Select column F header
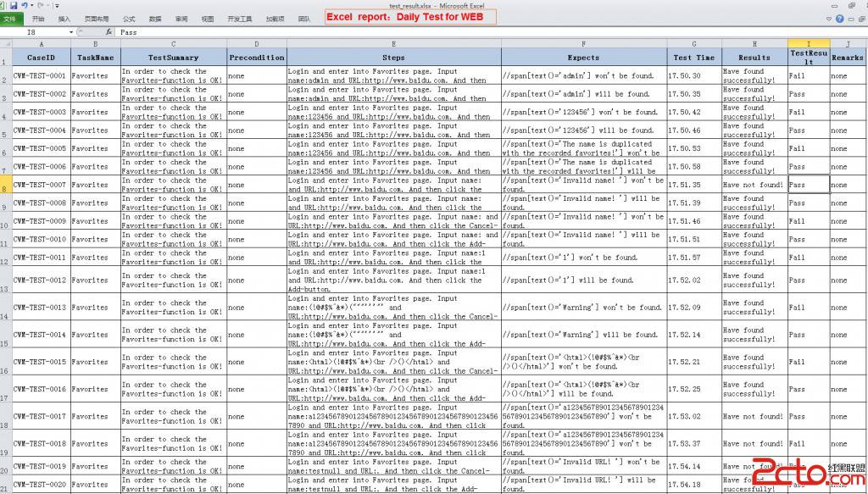Viewport: 868px width, 494px height. tap(583, 43)
